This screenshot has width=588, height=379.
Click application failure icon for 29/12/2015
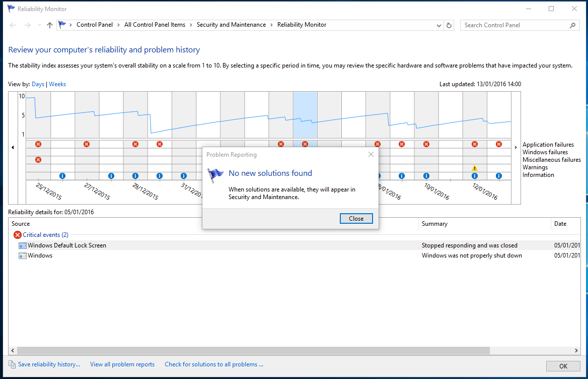(135, 144)
